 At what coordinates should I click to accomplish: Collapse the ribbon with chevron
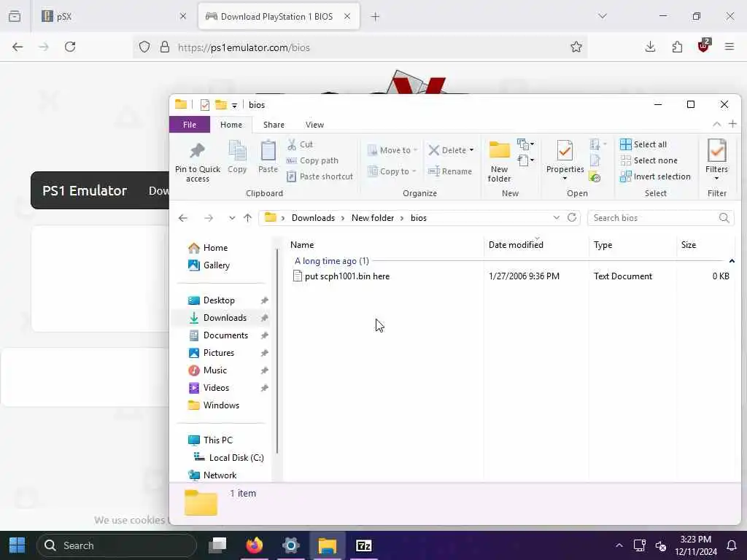(x=716, y=124)
